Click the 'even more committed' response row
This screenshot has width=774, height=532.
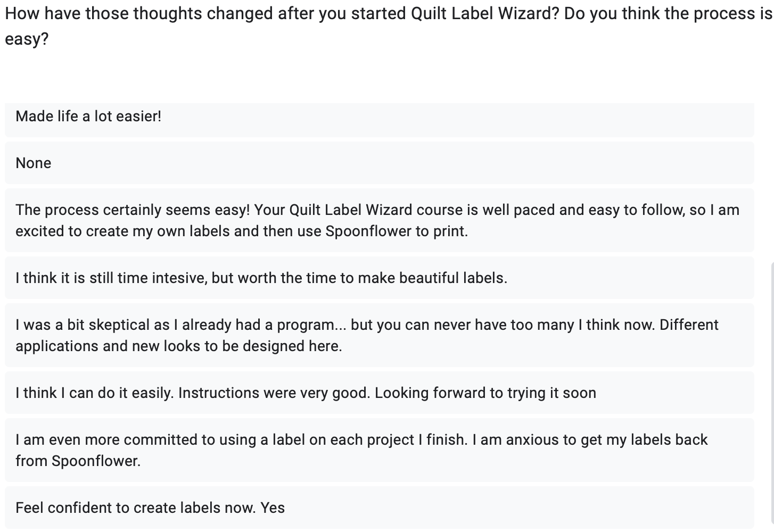point(380,450)
